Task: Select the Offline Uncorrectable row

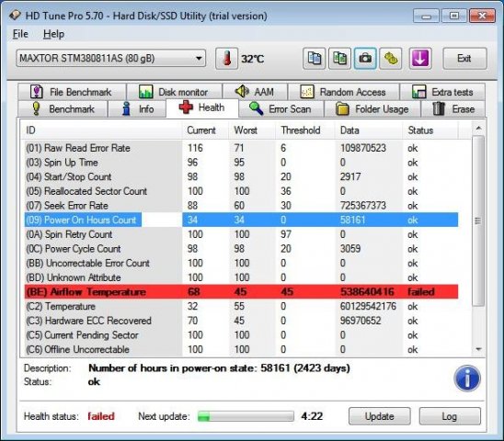Action: click(x=241, y=349)
